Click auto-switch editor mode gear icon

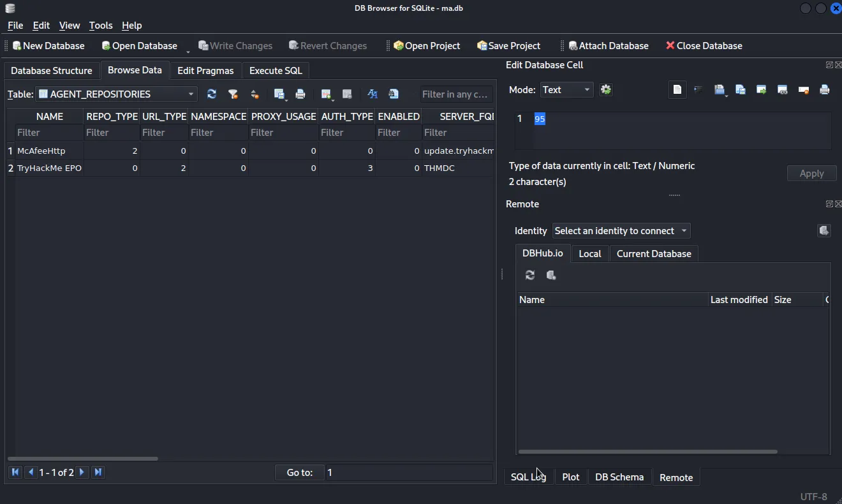[606, 90]
